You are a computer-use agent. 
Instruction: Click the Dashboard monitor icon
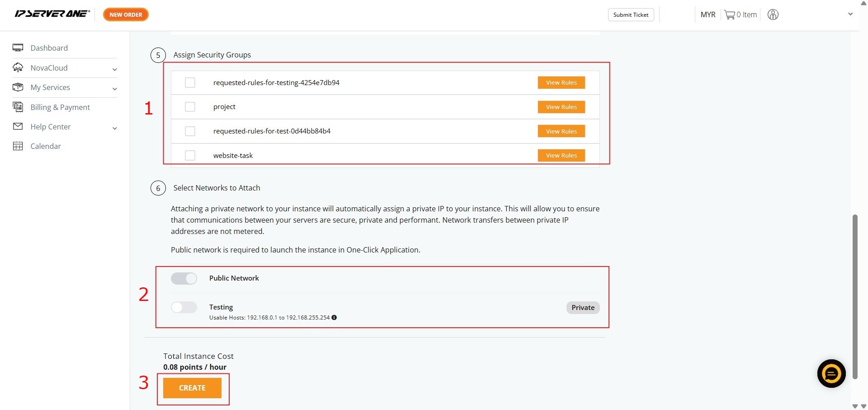click(x=18, y=48)
